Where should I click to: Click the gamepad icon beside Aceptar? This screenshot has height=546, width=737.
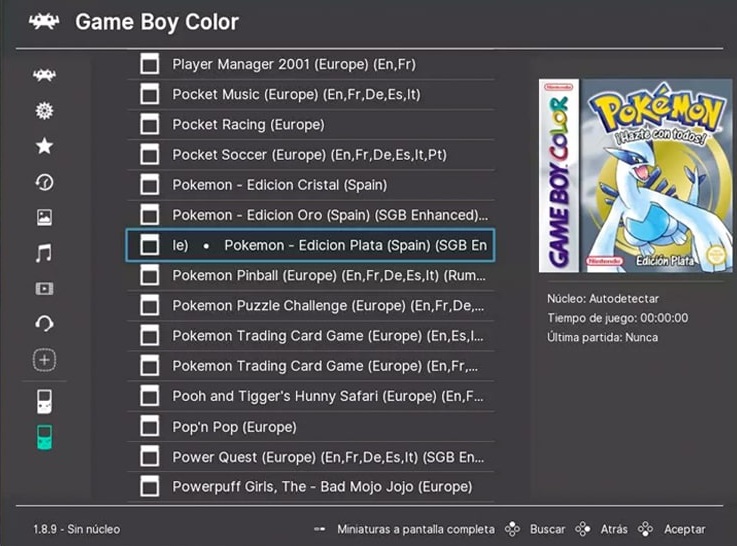645,529
